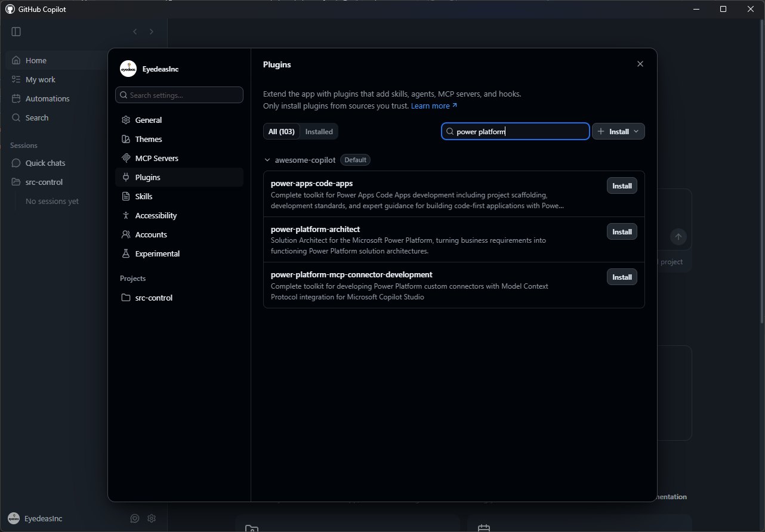
Task: Open Accessibility settings
Action: pos(179,215)
